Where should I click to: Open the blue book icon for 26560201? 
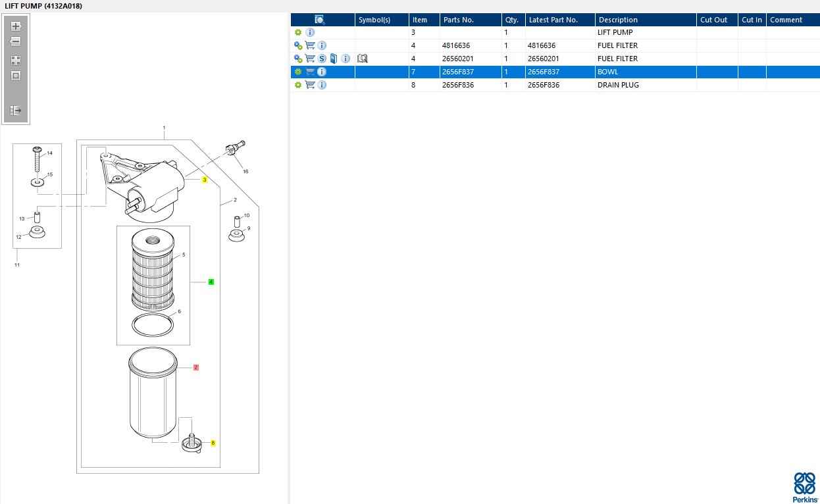(x=334, y=59)
